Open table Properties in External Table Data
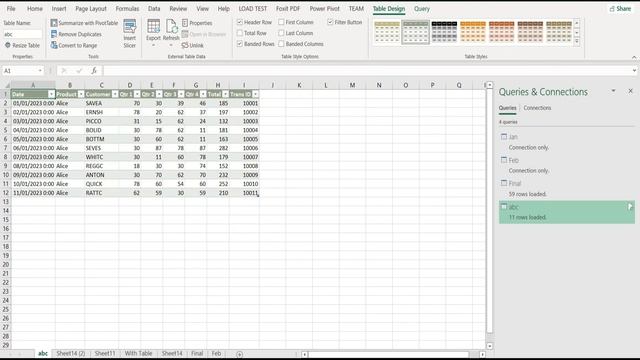Screen dimensions: 640x360 coord(197,23)
